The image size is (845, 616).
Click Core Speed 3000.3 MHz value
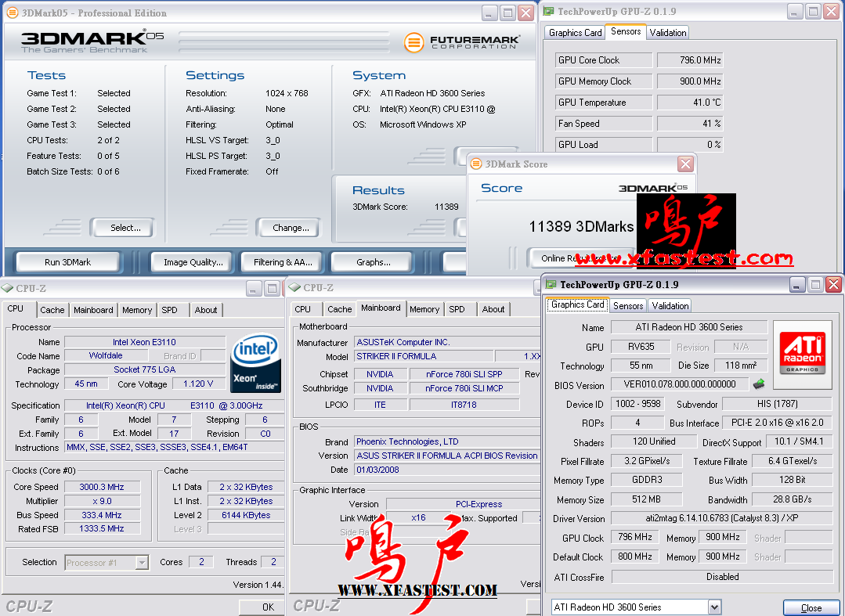(x=102, y=487)
